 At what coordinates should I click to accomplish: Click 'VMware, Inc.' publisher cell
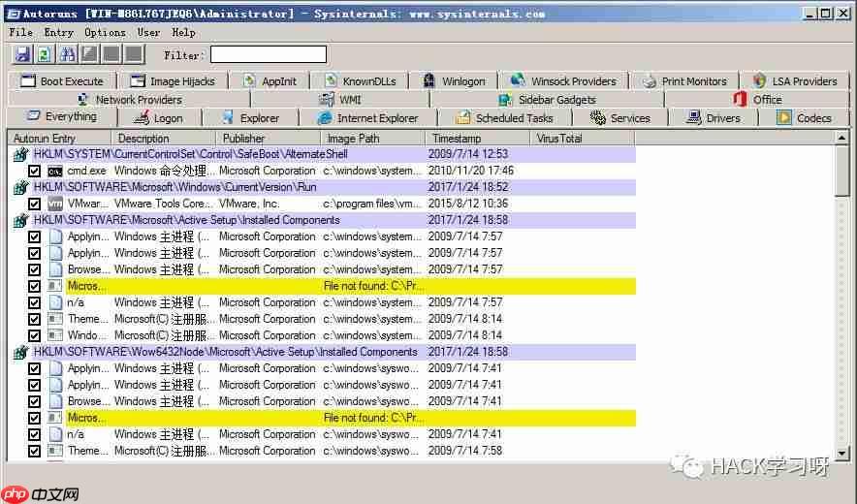click(x=249, y=204)
